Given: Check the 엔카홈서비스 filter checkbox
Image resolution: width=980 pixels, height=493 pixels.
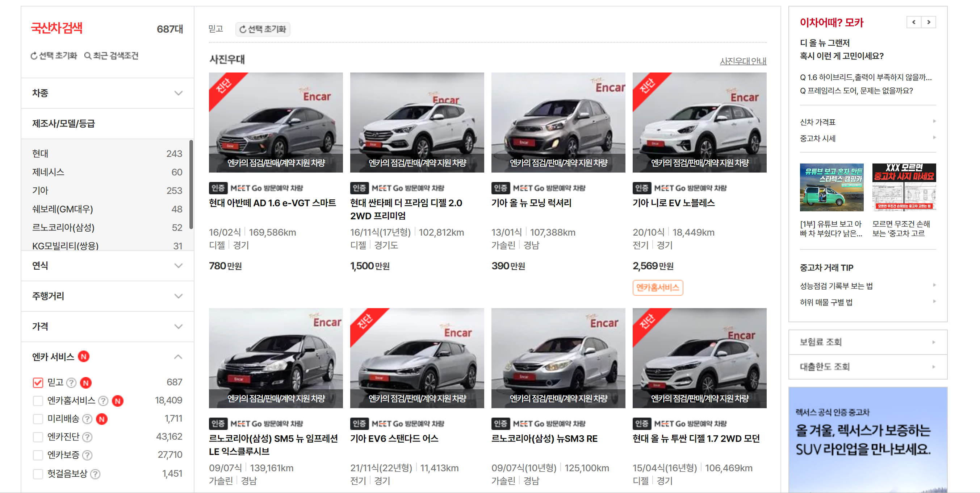Looking at the screenshot, I should coord(38,401).
